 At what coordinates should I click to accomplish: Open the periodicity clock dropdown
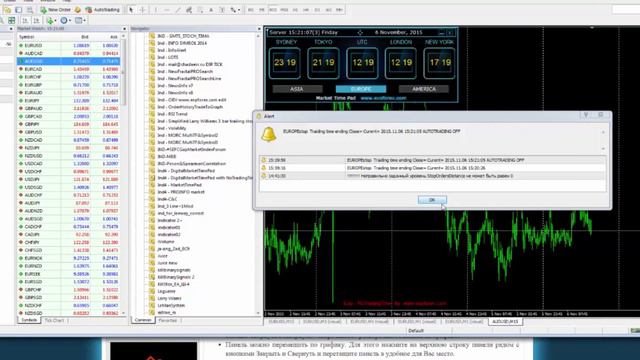pyautogui.click(x=65, y=20)
